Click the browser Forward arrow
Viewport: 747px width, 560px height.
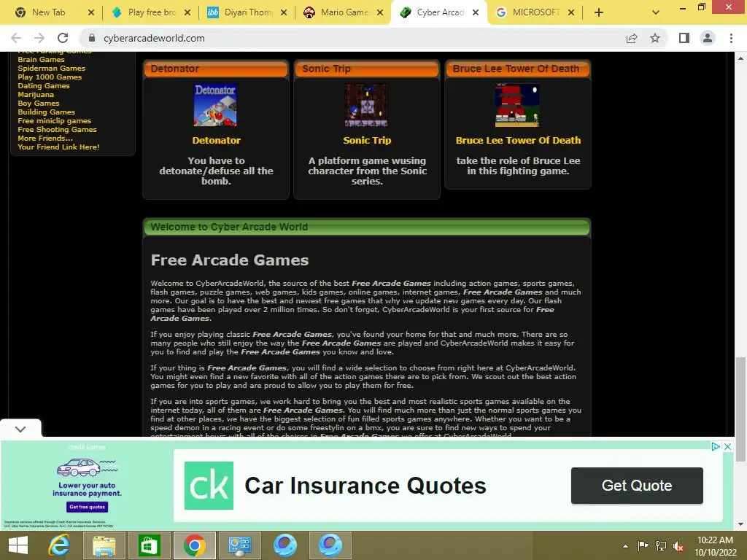tap(39, 38)
